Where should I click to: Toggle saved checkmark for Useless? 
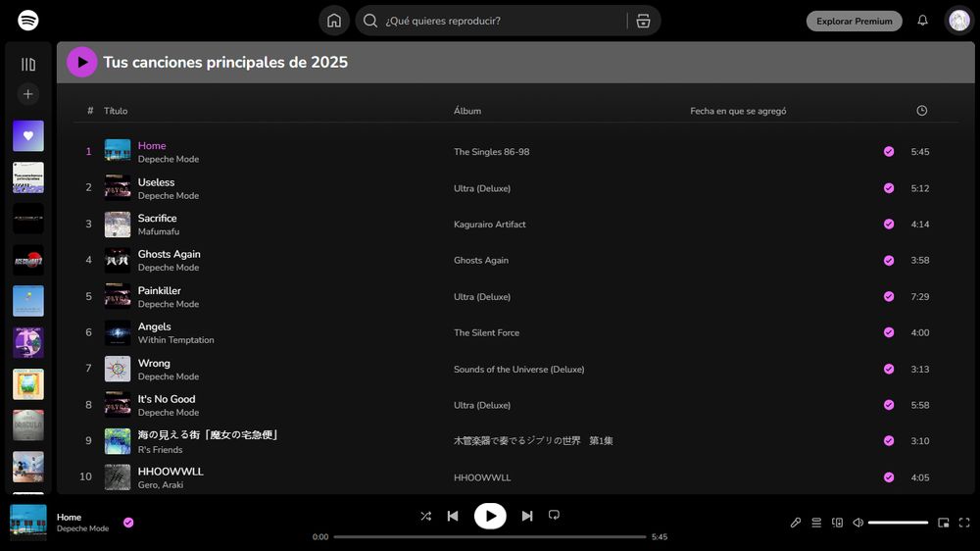tap(889, 188)
